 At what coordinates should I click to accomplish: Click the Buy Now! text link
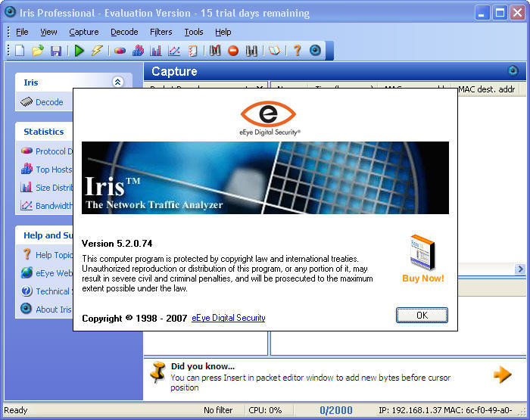coord(422,278)
